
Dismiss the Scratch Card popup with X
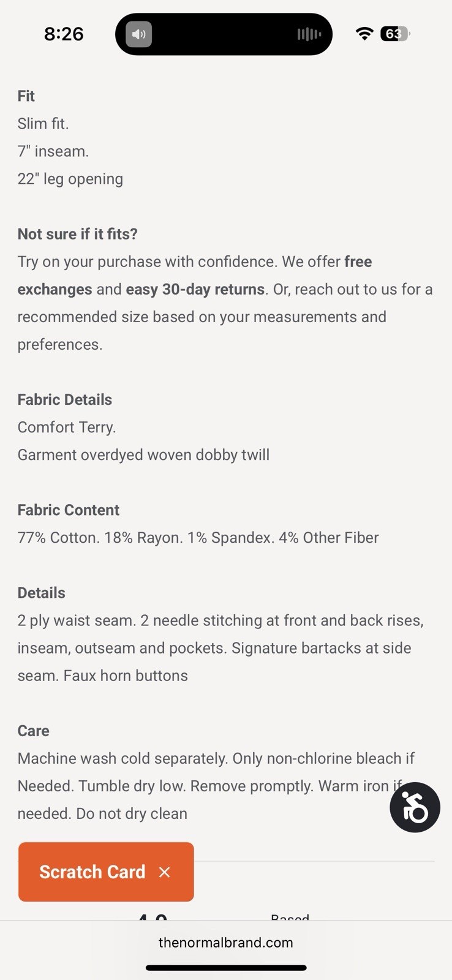click(164, 872)
